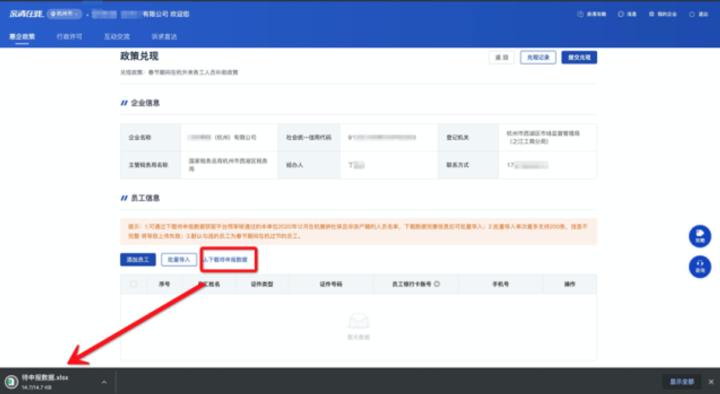Open the first floating round chat icon
Viewport: 720px width, 394px height.
pyautogui.click(x=700, y=236)
